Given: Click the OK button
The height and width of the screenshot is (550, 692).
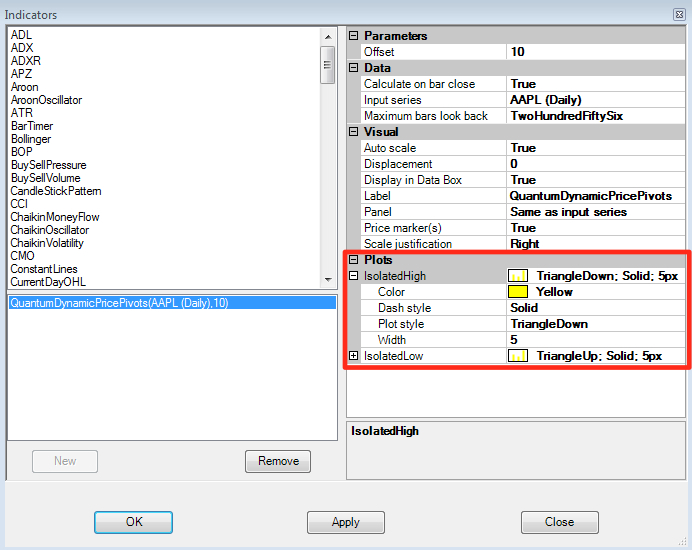Looking at the screenshot, I should point(133,522).
